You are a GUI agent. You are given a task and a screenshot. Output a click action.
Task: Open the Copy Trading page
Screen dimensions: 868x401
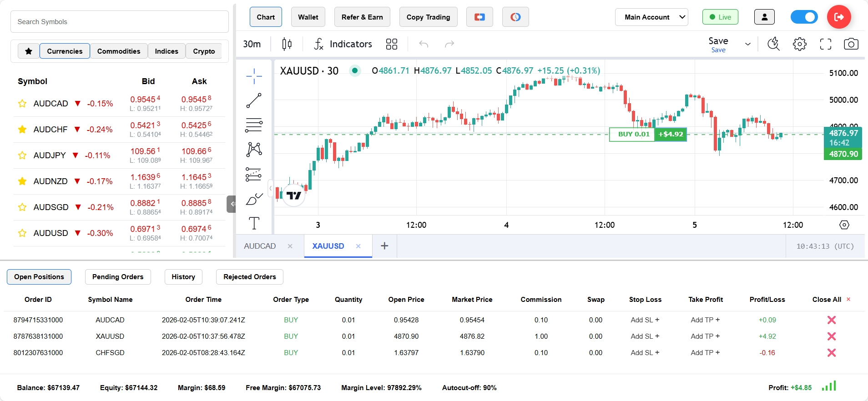pyautogui.click(x=428, y=17)
